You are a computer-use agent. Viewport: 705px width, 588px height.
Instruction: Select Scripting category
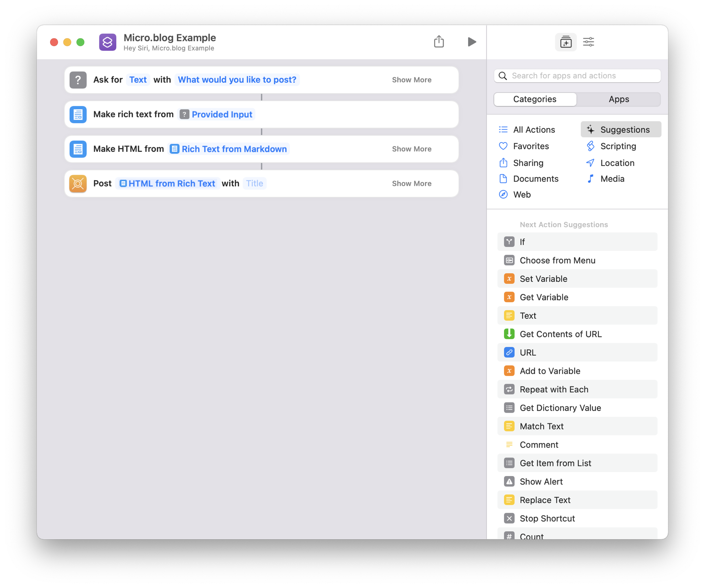pos(611,146)
